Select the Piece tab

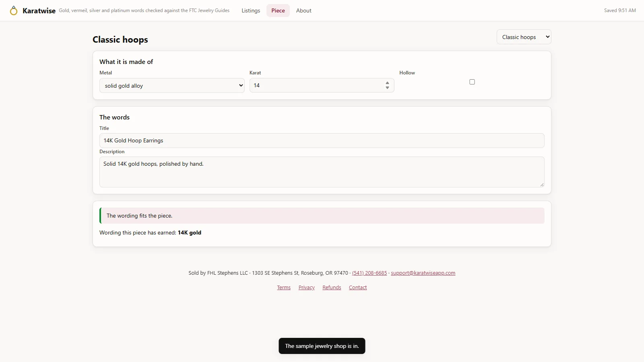[x=278, y=10]
